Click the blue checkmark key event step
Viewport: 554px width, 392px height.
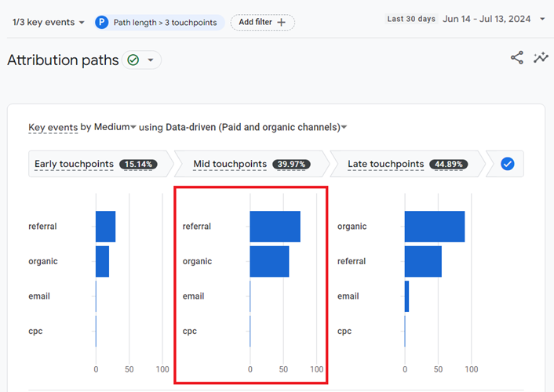pyautogui.click(x=508, y=164)
